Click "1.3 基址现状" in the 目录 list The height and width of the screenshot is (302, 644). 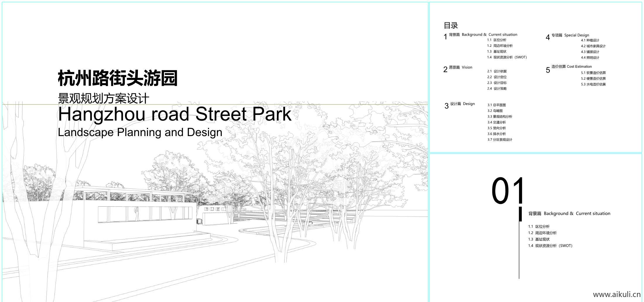(497, 52)
